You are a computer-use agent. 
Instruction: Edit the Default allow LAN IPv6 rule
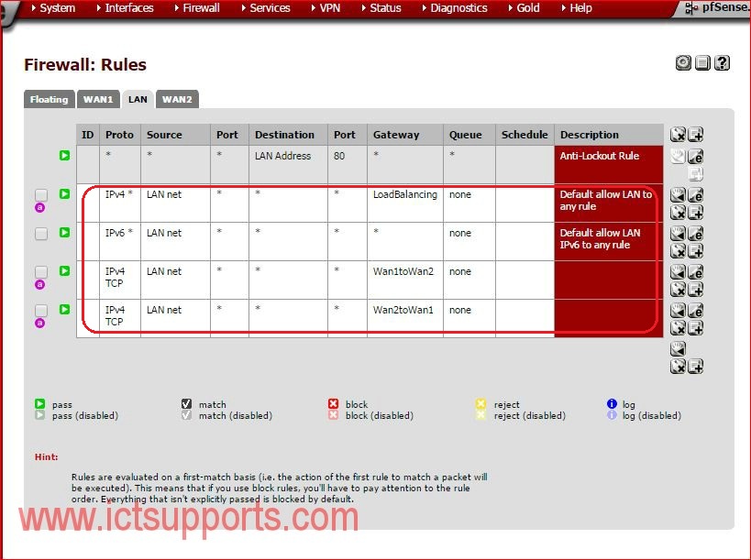[695, 234]
